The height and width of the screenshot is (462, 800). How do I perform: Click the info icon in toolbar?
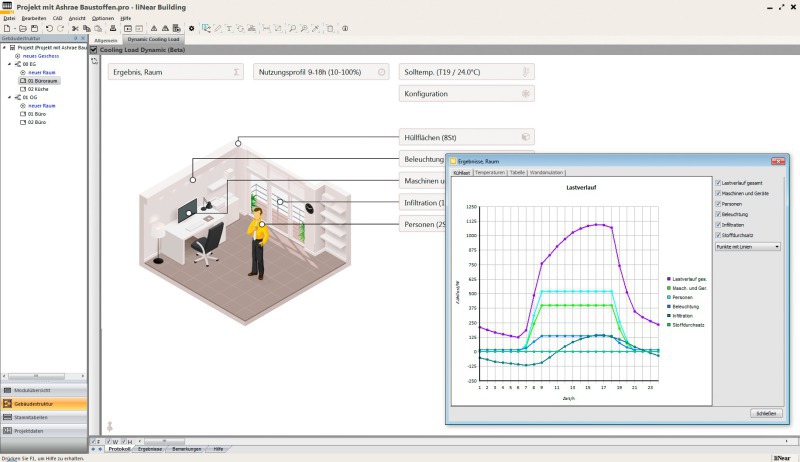(x=345, y=29)
